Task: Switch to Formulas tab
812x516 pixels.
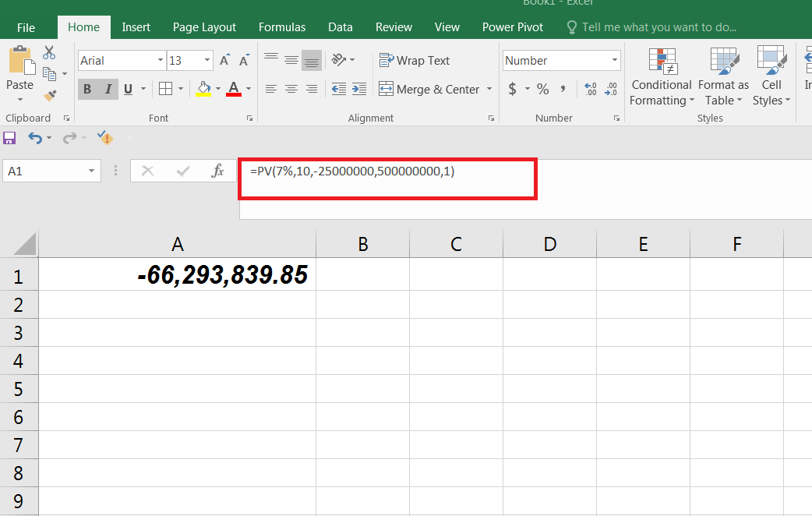Action: click(282, 27)
